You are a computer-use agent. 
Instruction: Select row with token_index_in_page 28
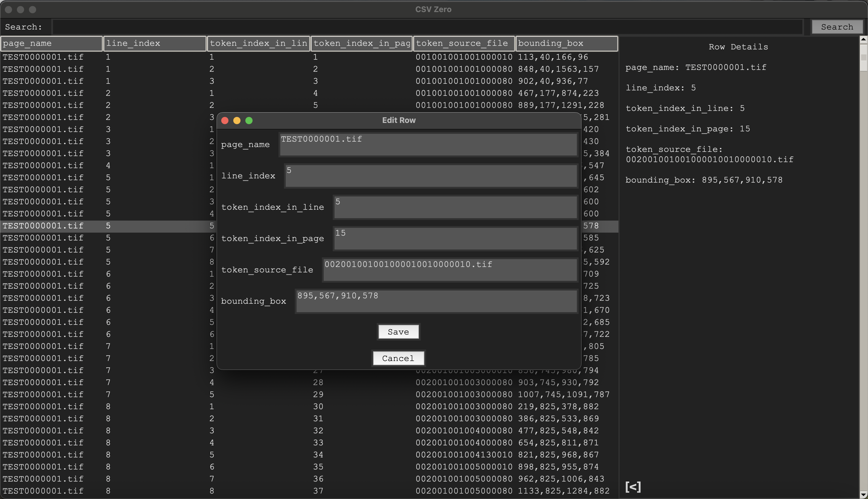(309, 382)
